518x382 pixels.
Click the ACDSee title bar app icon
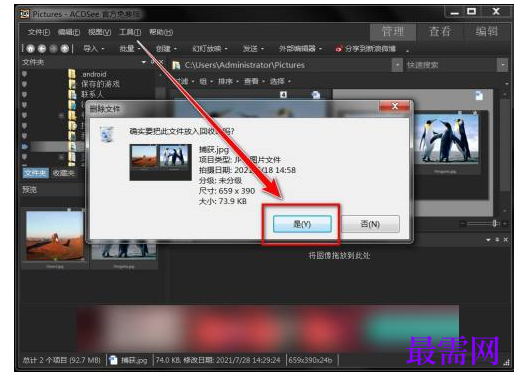coord(24,14)
